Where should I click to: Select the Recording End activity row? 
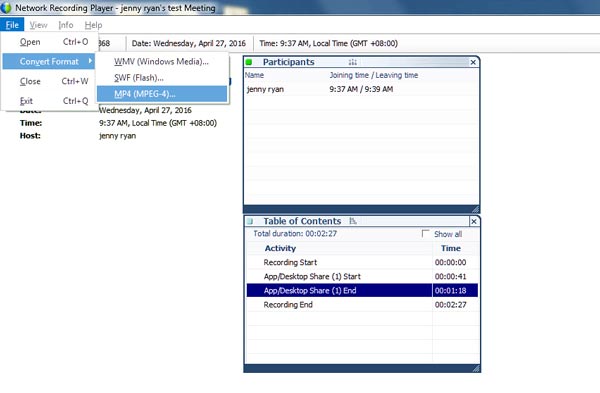coord(362,305)
